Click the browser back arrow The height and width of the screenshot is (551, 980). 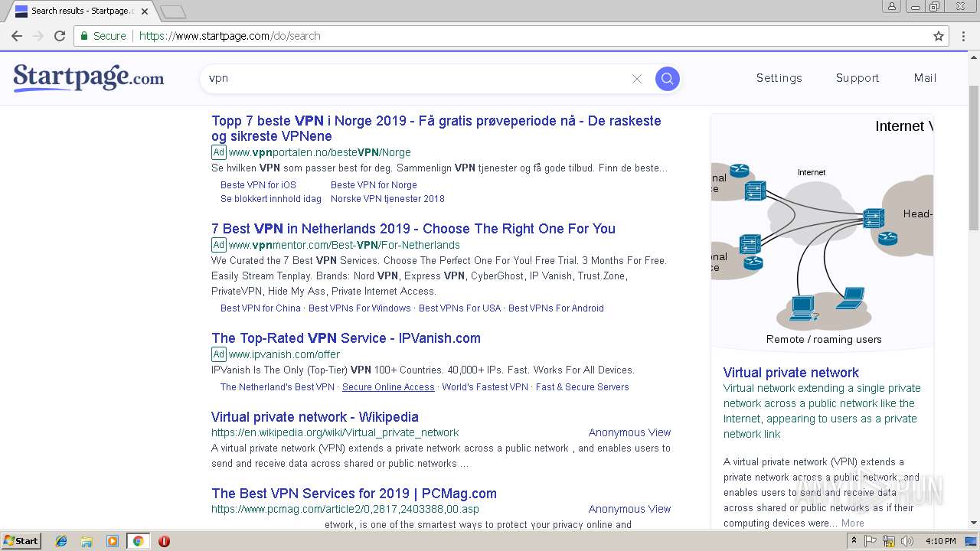coord(16,36)
